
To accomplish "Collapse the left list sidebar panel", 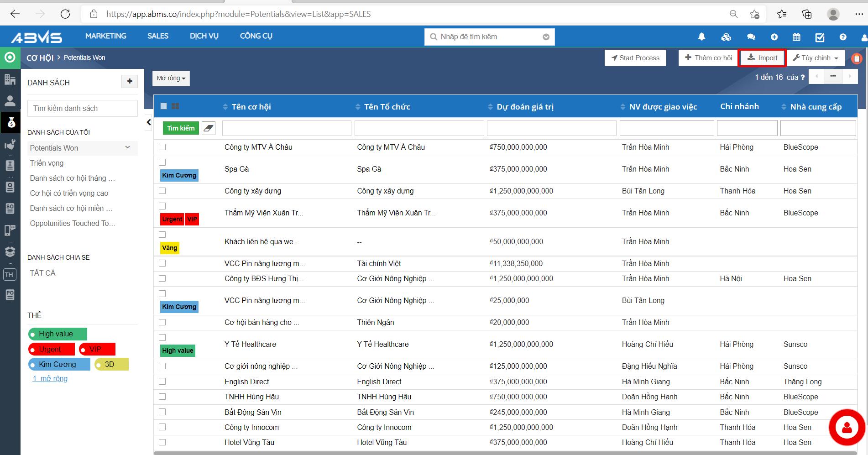I will pos(149,122).
